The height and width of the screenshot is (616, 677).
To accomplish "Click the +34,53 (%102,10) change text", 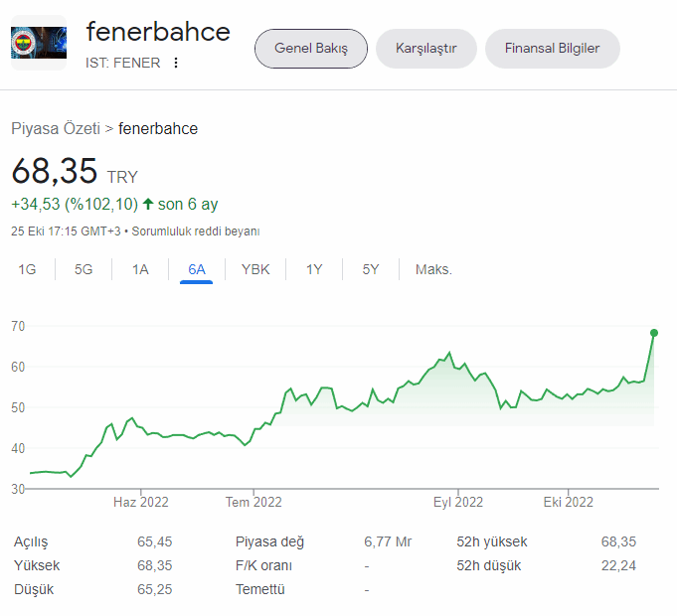I will 75,204.
